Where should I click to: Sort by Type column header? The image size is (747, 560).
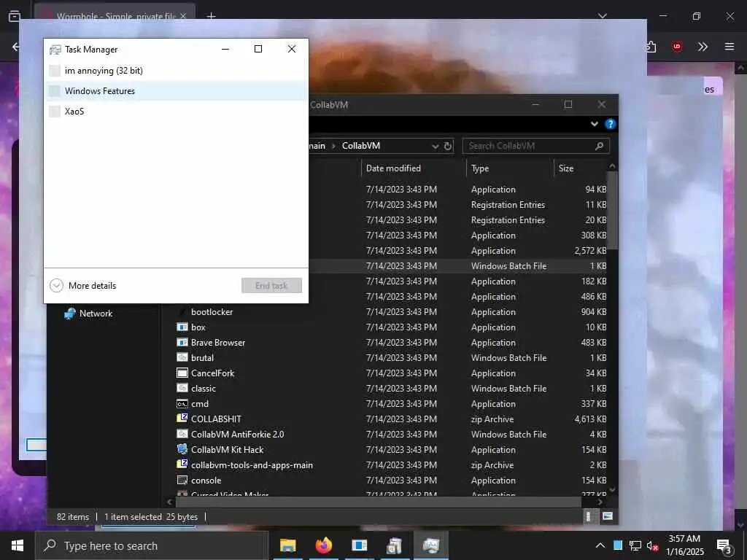tap(480, 168)
